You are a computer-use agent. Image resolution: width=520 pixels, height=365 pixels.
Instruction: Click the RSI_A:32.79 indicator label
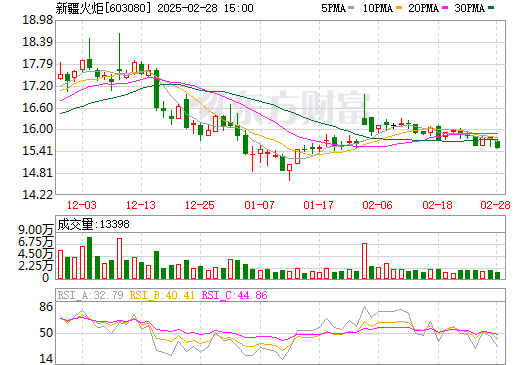(91, 295)
